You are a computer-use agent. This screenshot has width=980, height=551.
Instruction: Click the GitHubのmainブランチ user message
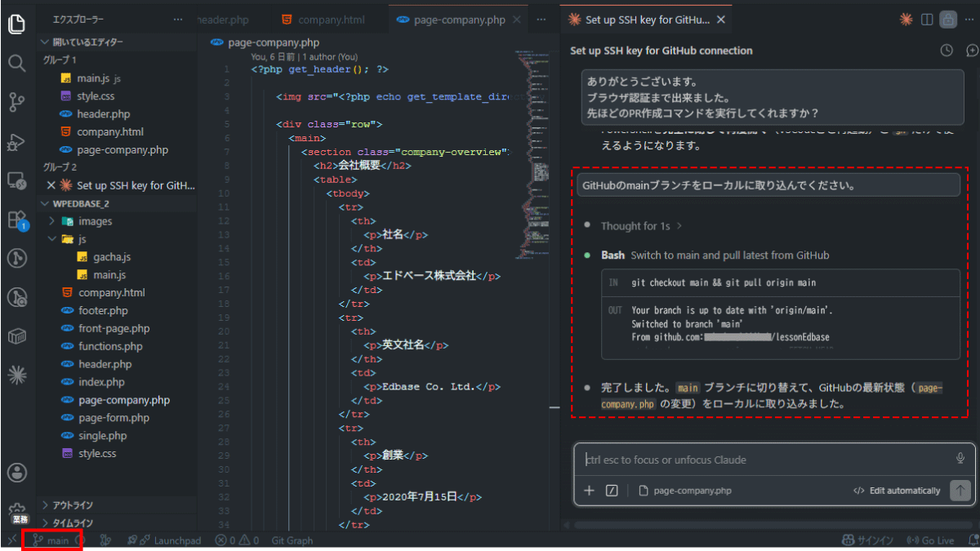click(768, 185)
